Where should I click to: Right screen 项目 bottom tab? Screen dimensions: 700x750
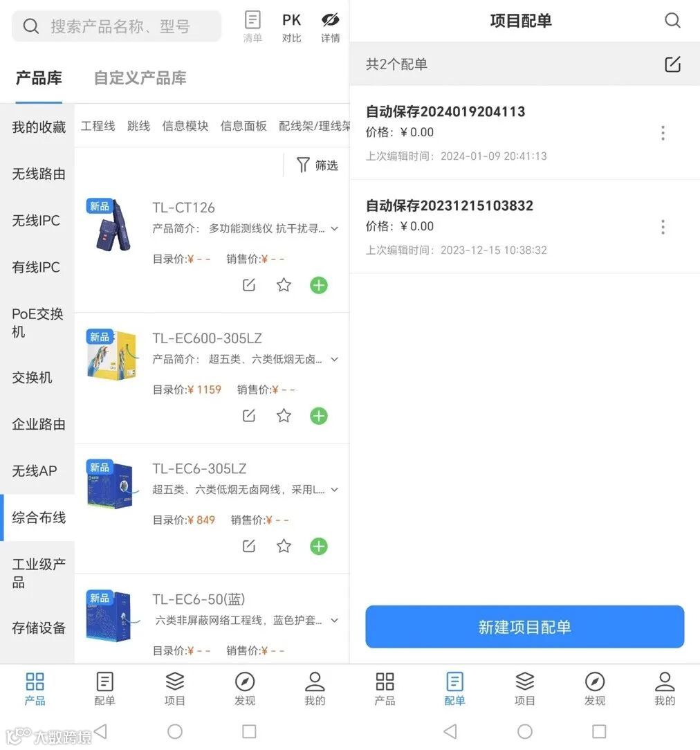tap(524, 689)
